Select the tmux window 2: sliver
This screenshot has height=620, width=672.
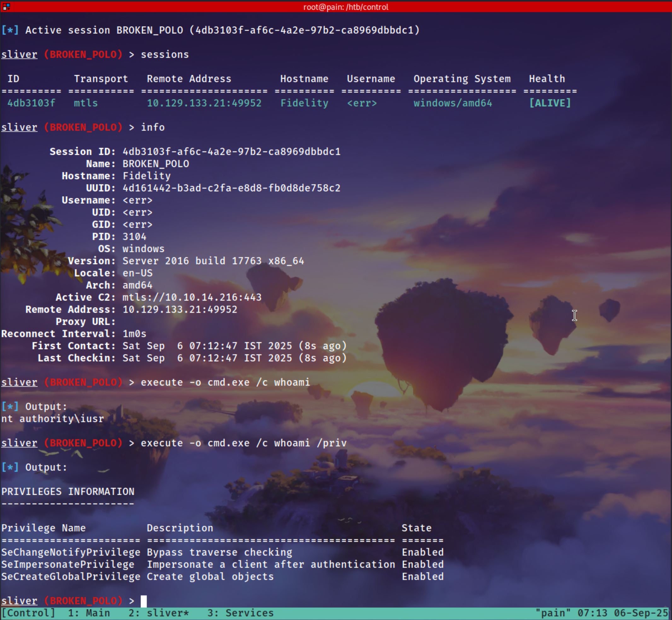(158, 613)
